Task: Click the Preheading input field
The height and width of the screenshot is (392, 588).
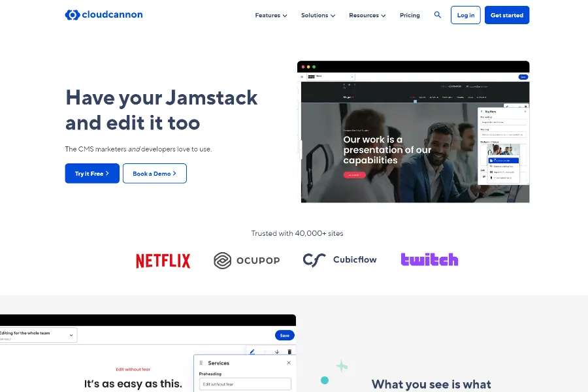Action: click(x=245, y=384)
